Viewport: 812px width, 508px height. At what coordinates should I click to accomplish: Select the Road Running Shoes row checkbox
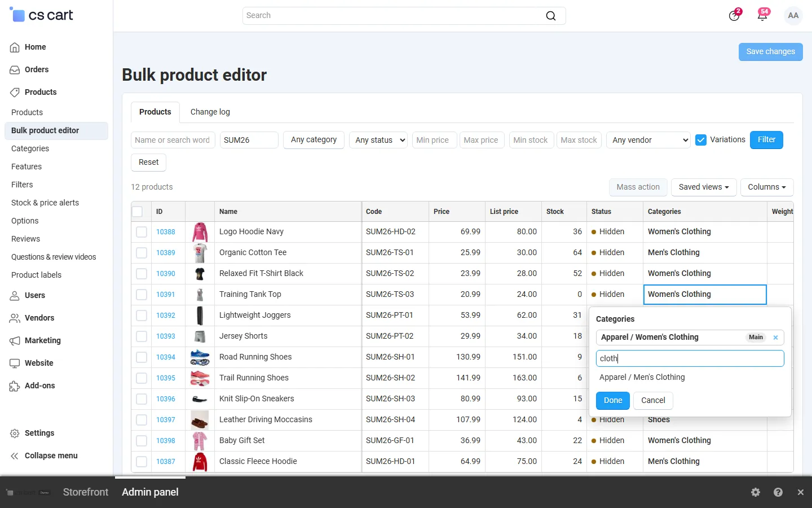142,357
